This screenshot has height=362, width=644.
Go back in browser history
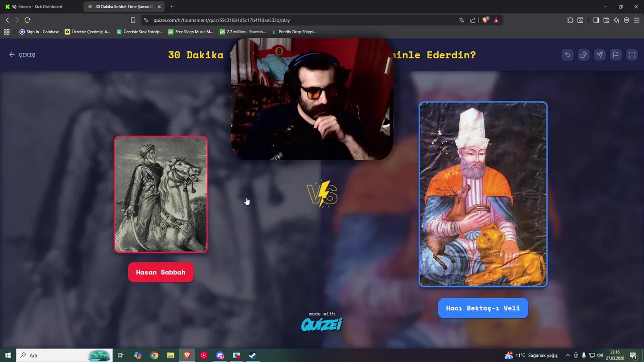(x=7, y=20)
